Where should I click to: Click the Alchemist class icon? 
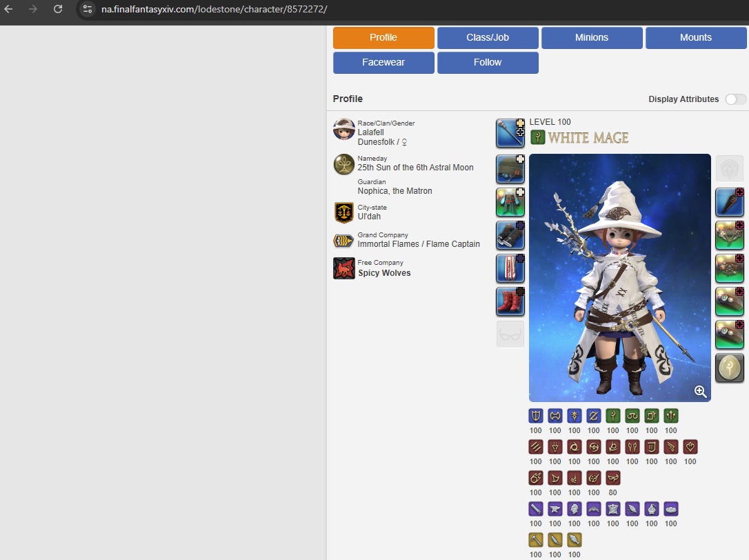pyautogui.click(x=652, y=510)
